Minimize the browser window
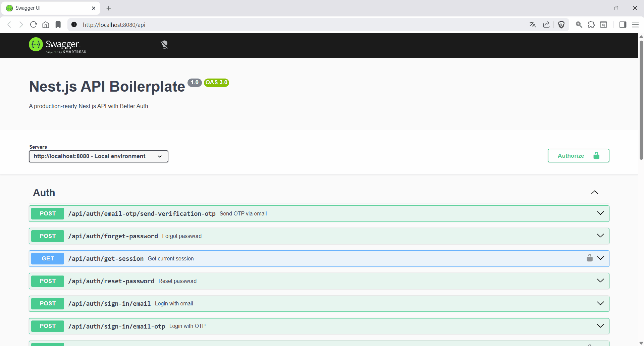 (597, 8)
